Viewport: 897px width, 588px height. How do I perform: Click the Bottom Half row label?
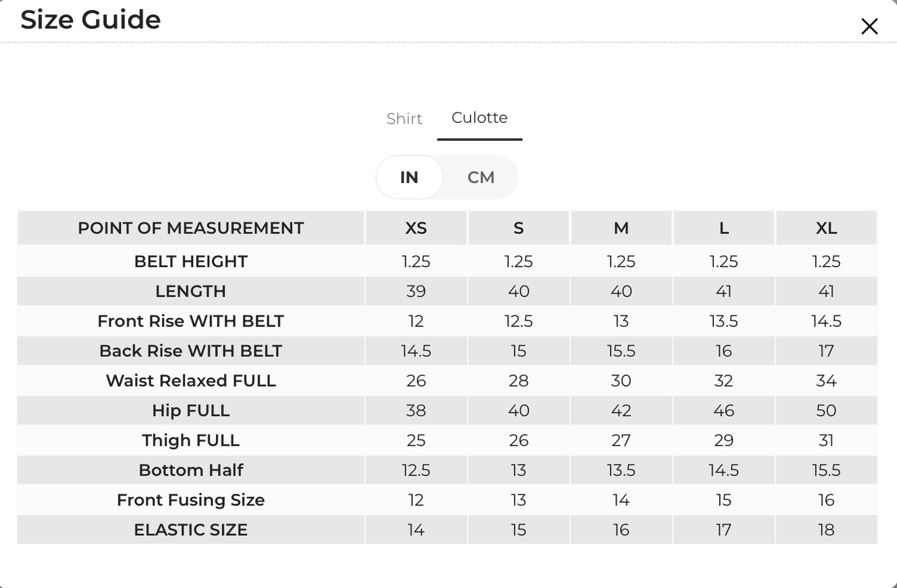point(191,470)
